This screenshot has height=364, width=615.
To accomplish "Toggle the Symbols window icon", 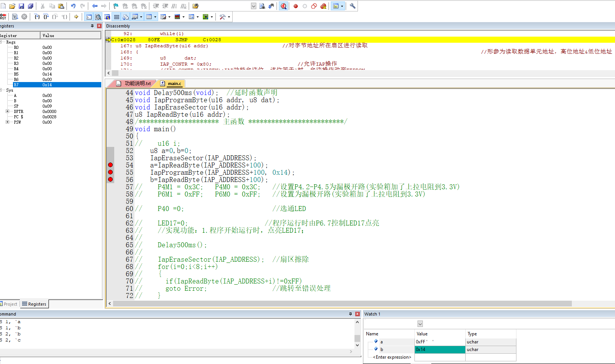I will click(x=107, y=17).
